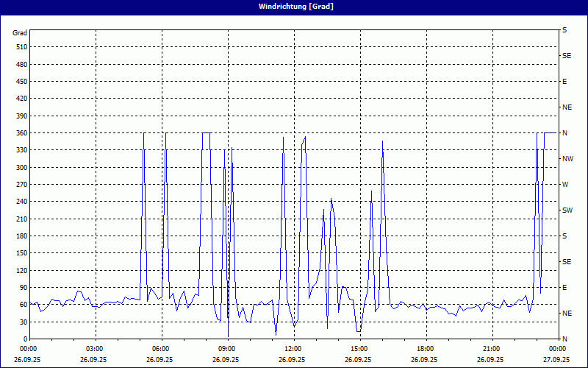The image size is (588, 368).
Task: Select the 18:00 time axis label
Action: pos(426,349)
